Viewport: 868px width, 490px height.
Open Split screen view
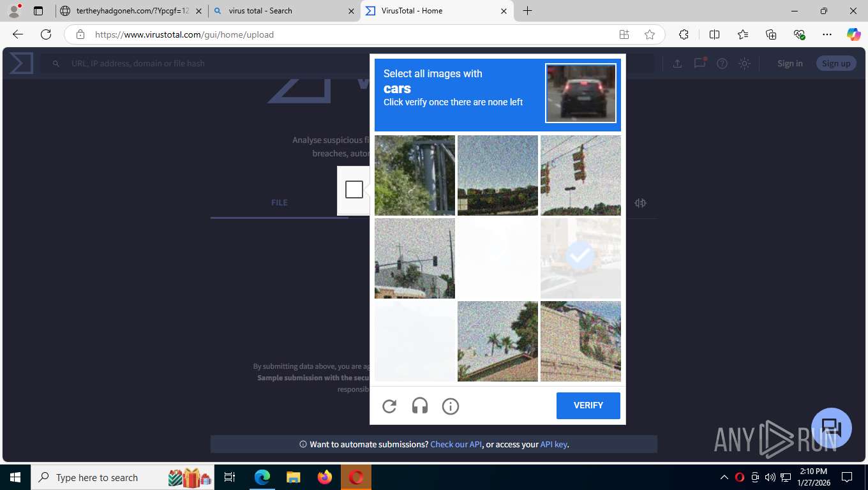(x=715, y=34)
